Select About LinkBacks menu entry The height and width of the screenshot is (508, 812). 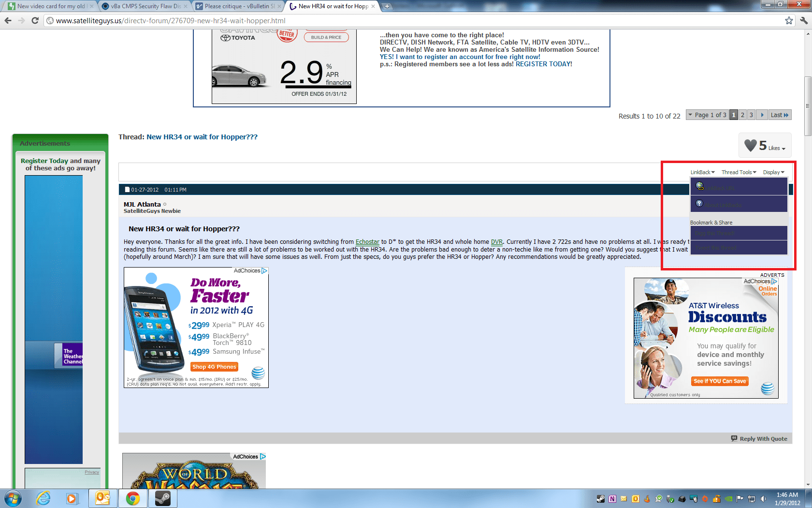pyautogui.click(x=739, y=204)
